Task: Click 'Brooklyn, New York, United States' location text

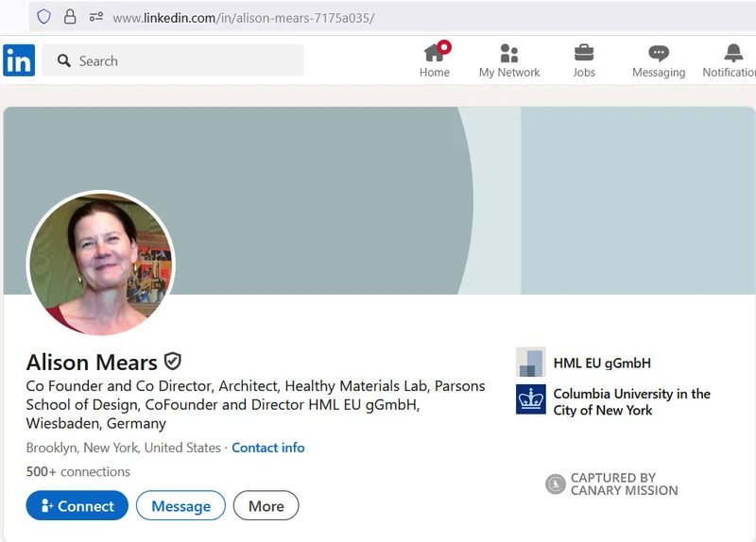Action: [124, 448]
